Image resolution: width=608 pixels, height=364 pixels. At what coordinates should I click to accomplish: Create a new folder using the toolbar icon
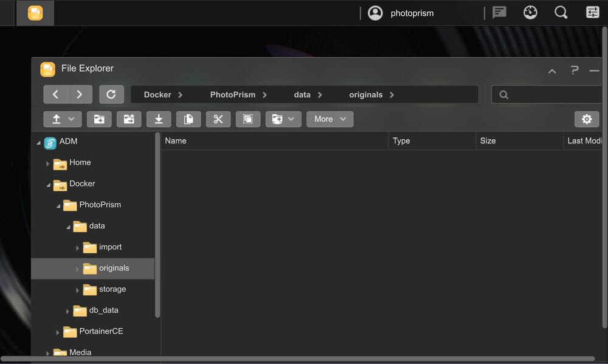(x=99, y=118)
